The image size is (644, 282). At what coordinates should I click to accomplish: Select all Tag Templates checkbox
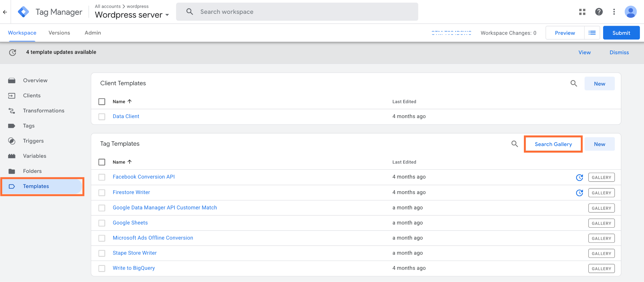pyautogui.click(x=102, y=162)
